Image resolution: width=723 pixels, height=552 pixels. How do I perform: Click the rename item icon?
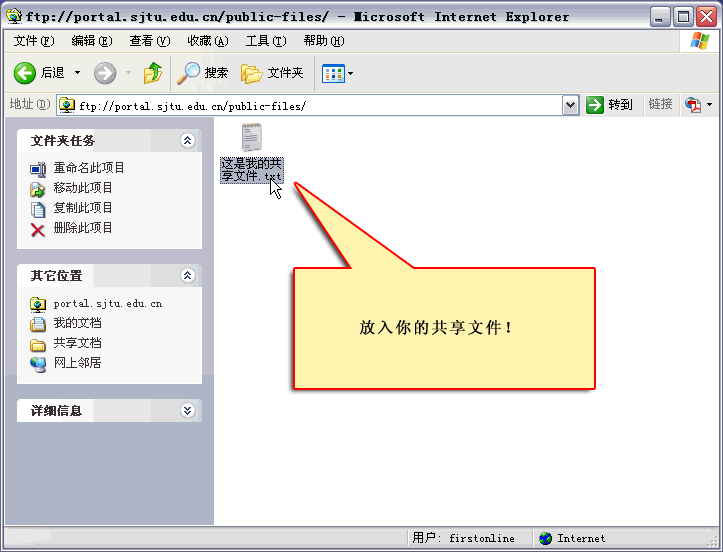pyautogui.click(x=38, y=170)
